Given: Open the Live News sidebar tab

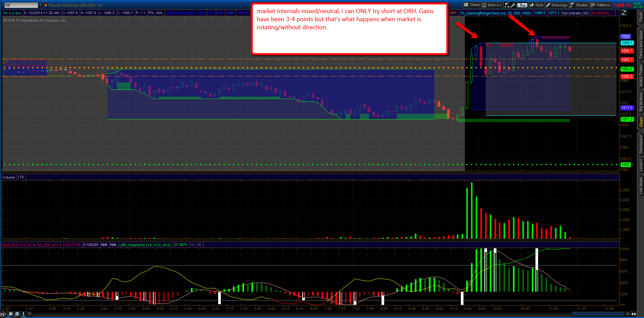Looking at the screenshot, I should coord(641,186).
